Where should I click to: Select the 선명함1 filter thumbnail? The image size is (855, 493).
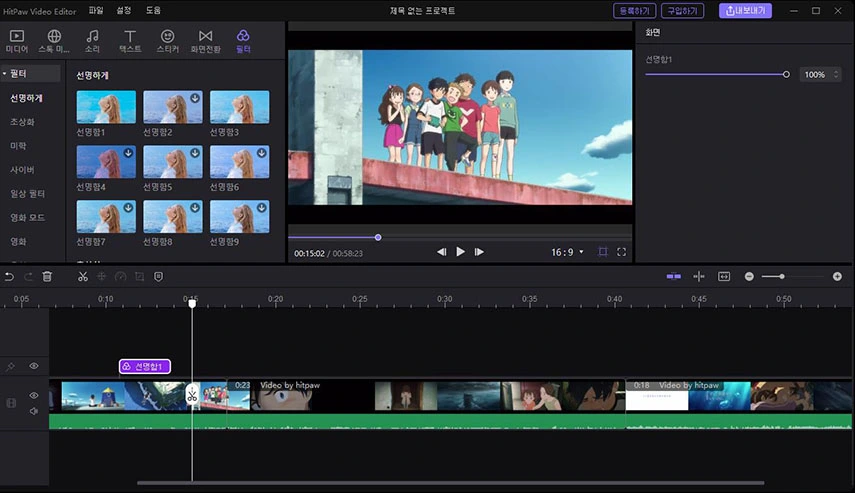pos(106,107)
